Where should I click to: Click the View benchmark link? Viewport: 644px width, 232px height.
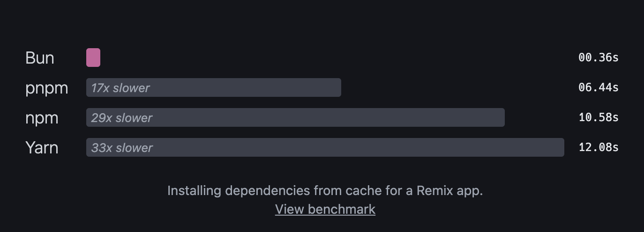(325, 209)
